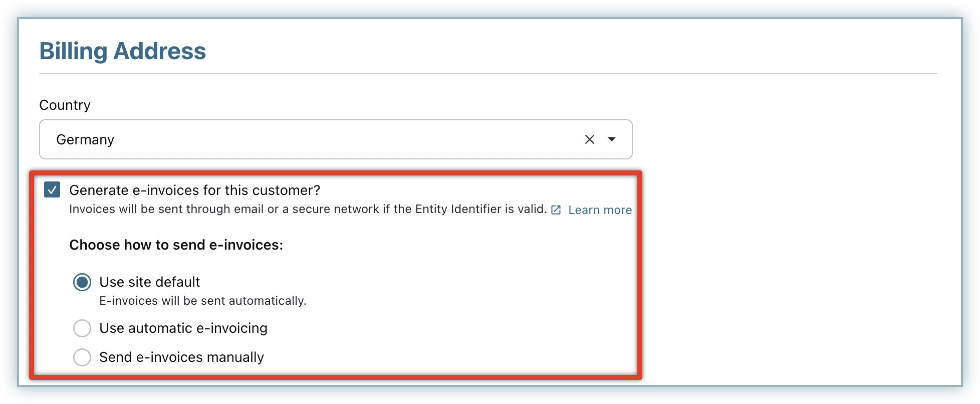
Task: Open the Learn more link
Action: coord(600,210)
